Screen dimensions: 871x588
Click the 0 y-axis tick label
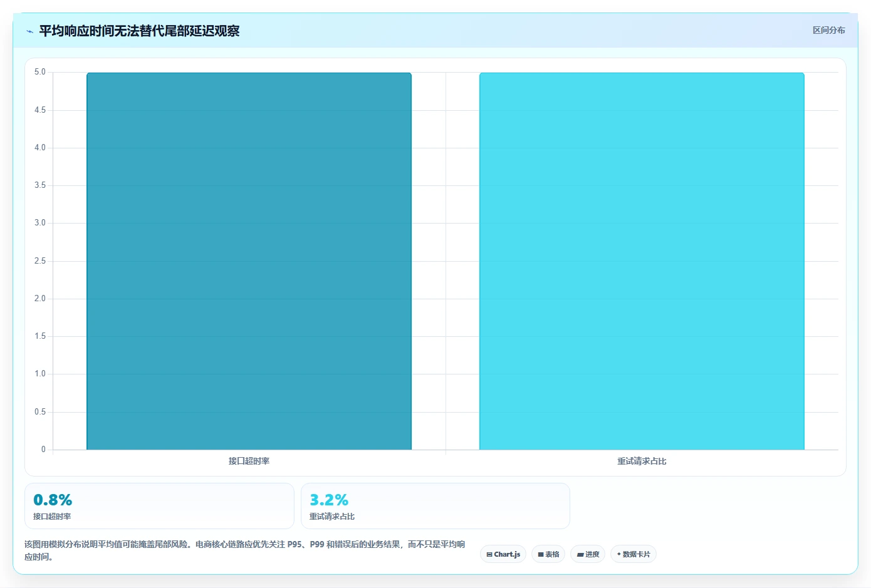click(43, 449)
